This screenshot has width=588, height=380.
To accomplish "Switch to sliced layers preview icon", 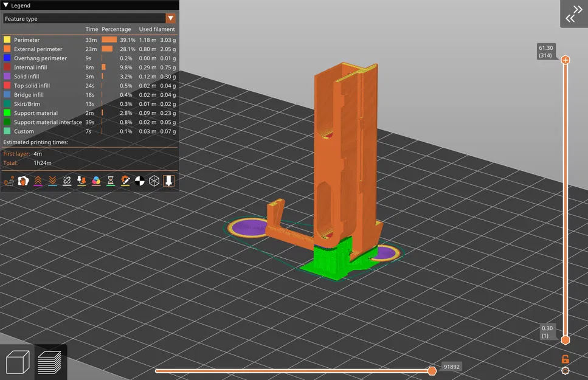I will coord(50,362).
